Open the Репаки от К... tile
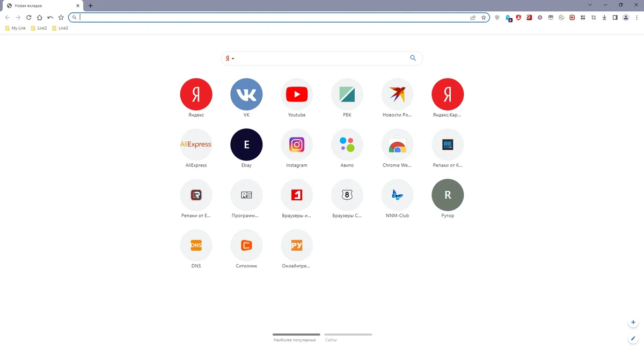The width and height of the screenshot is (644, 349). pos(448,145)
